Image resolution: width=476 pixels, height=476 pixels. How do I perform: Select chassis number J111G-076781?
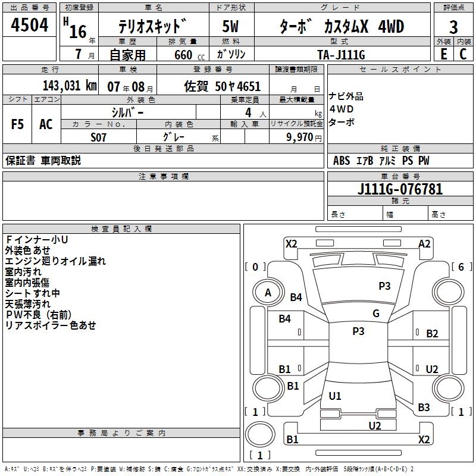click(x=400, y=189)
